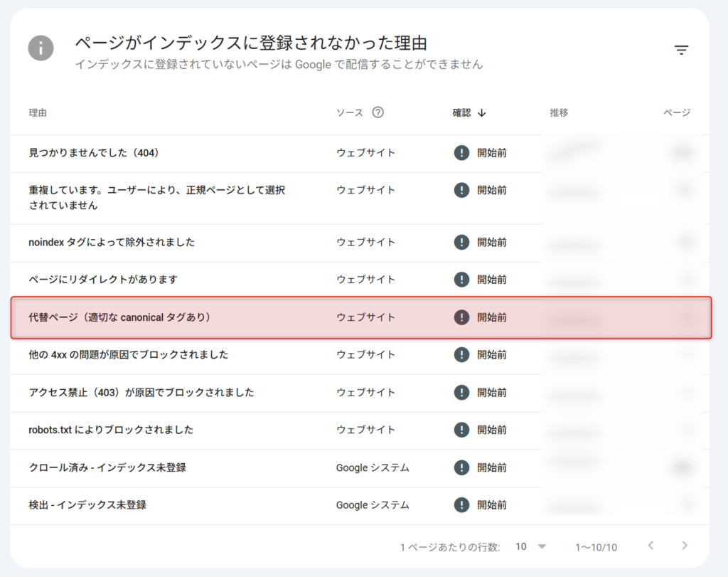Open the filter icon at top right
The height and width of the screenshot is (577, 728).
[x=681, y=50]
